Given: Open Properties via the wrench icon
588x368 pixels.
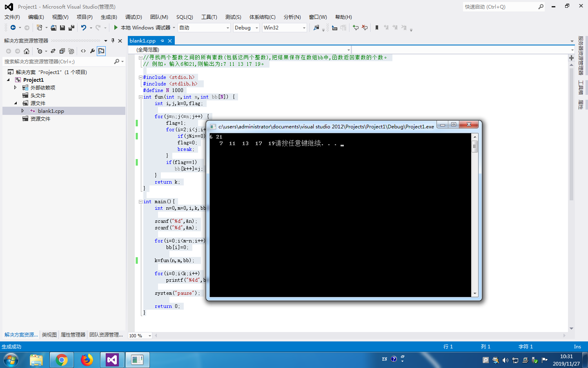Looking at the screenshot, I should point(92,51).
